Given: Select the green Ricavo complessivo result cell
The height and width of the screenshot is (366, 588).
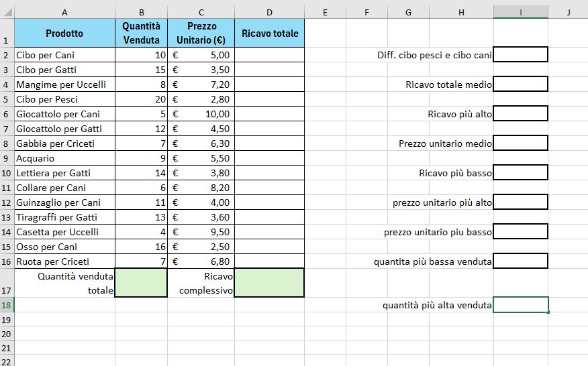Looking at the screenshot, I should pos(269,283).
